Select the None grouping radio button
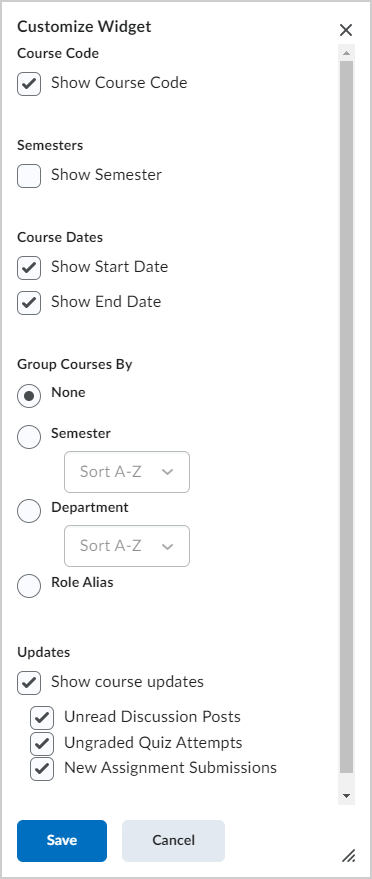372x879 pixels. tap(29, 396)
